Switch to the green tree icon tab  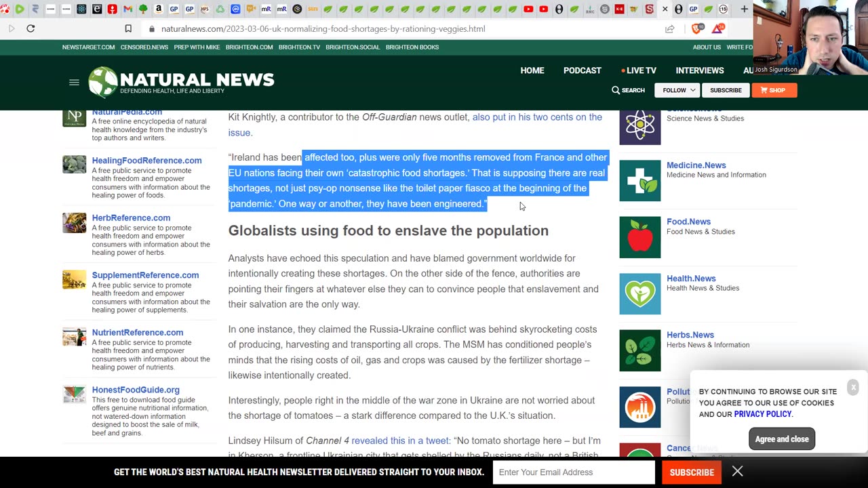point(143,9)
